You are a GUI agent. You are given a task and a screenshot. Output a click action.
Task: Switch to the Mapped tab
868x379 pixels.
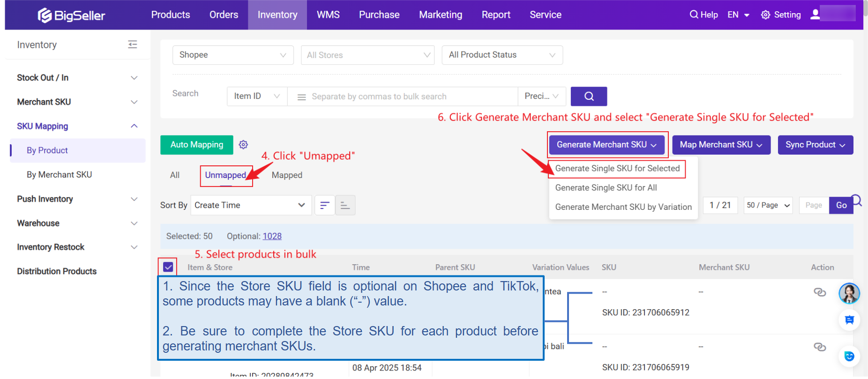(287, 175)
